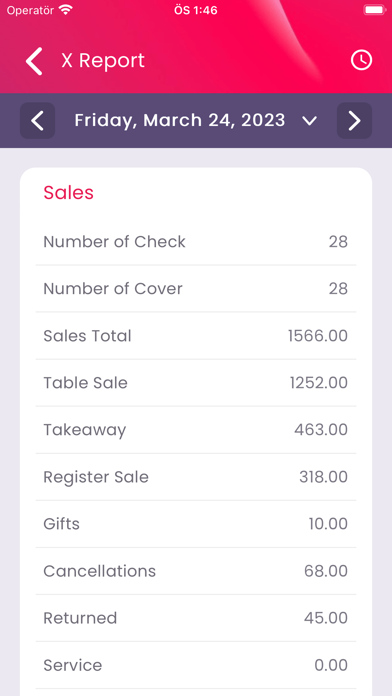
Task: Go to the next day arrow
Action: click(x=354, y=120)
